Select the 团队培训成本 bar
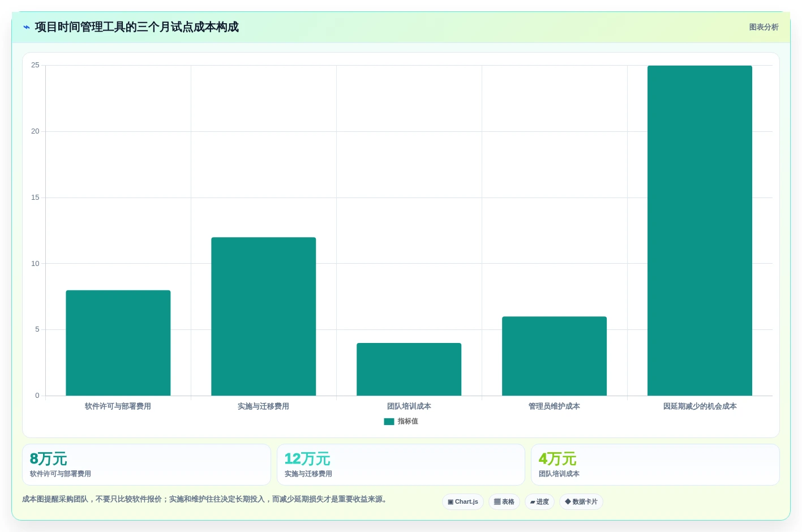 409,369
